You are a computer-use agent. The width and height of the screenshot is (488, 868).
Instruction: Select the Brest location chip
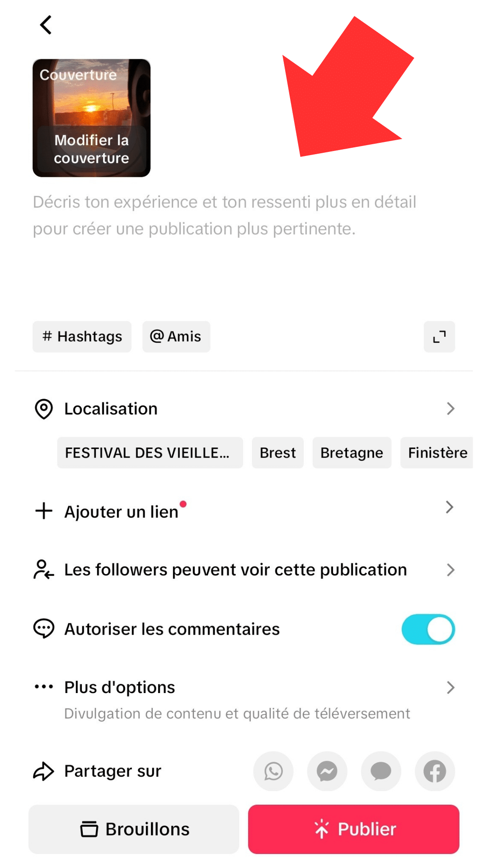pos(277,453)
